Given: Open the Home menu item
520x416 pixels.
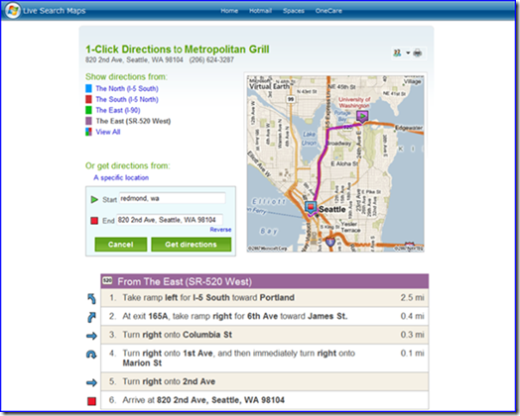Looking at the screenshot, I should pyautogui.click(x=229, y=11).
